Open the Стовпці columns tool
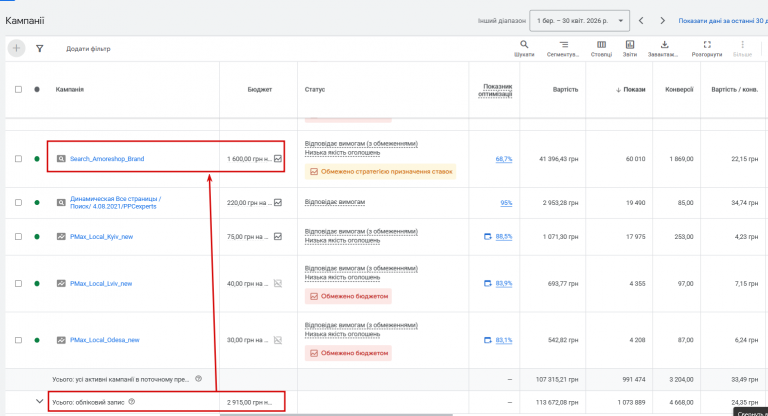This screenshot has height=416, width=768. click(601, 48)
